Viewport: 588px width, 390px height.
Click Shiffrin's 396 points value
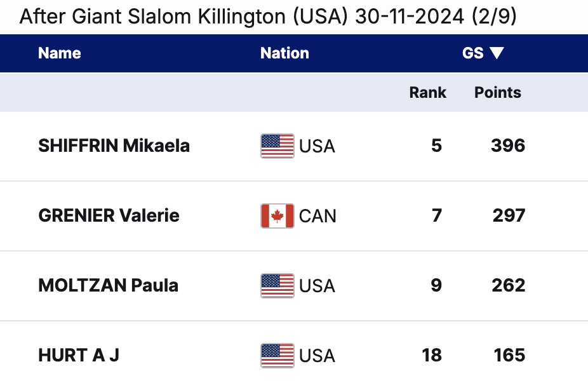click(508, 146)
